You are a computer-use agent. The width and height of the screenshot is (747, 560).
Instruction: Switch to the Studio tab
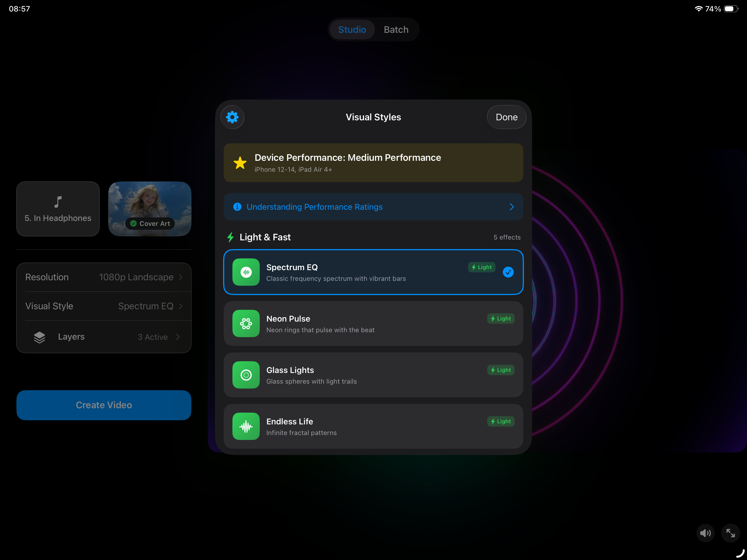click(352, 30)
